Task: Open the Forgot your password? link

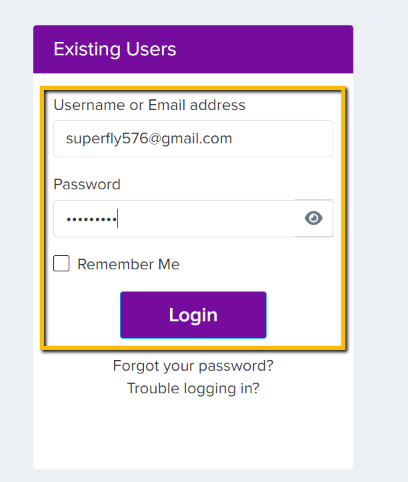Action: tap(193, 366)
